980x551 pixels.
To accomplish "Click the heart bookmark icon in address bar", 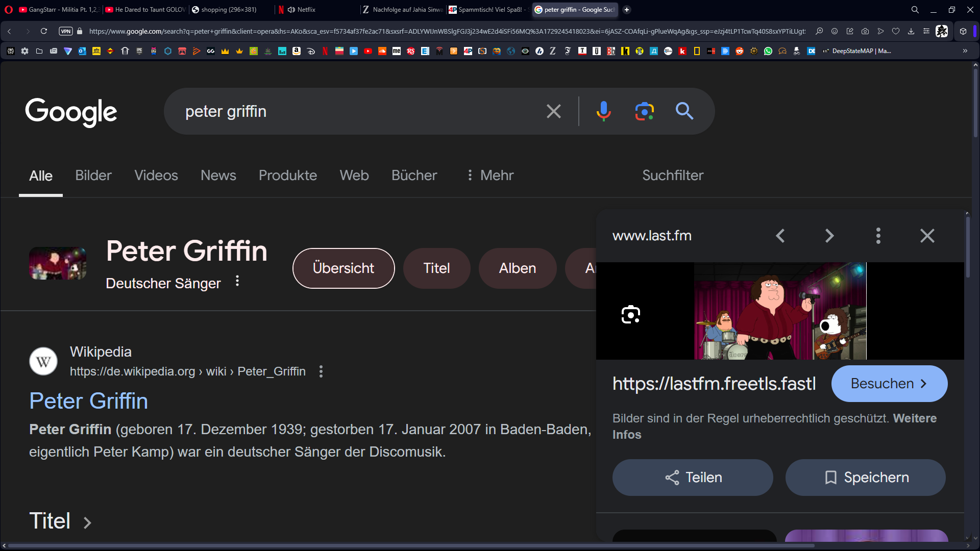I will pos(896,31).
